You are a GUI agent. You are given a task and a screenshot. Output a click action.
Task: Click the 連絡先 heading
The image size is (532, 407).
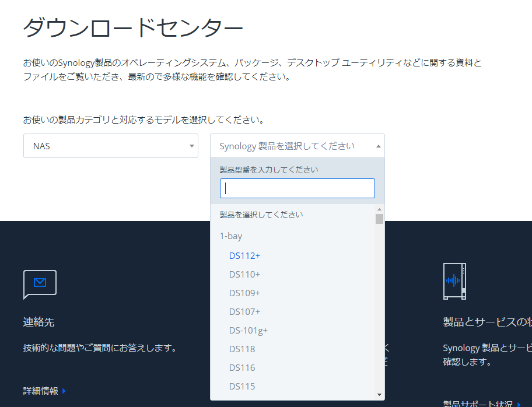pos(38,322)
